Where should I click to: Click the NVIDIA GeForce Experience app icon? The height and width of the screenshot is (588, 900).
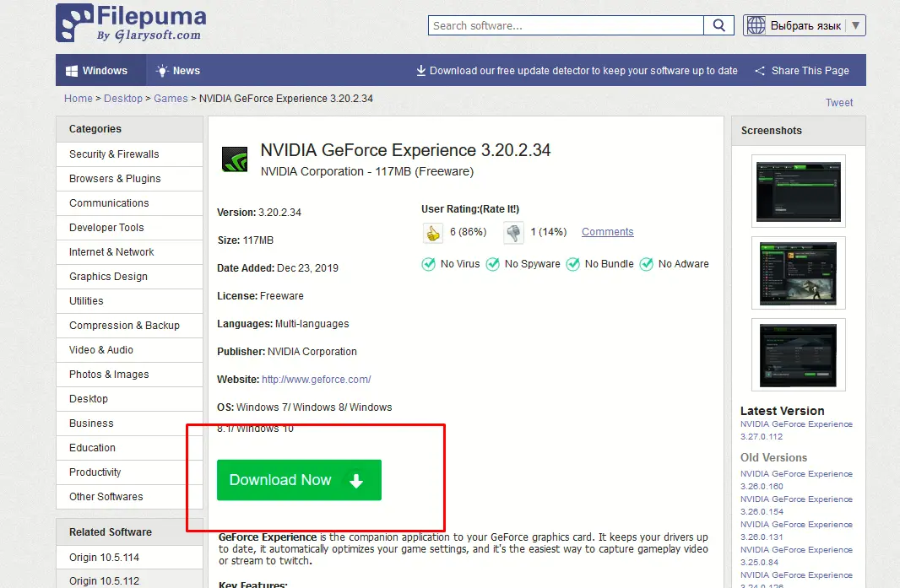click(235, 159)
